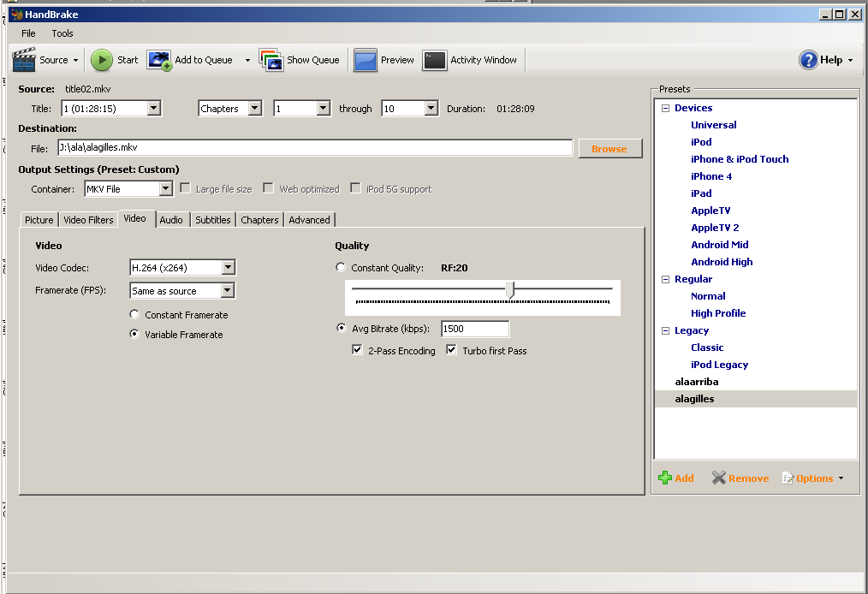
Task: Click the Options preset button dropdown arrow
Action: [x=841, y=478]
